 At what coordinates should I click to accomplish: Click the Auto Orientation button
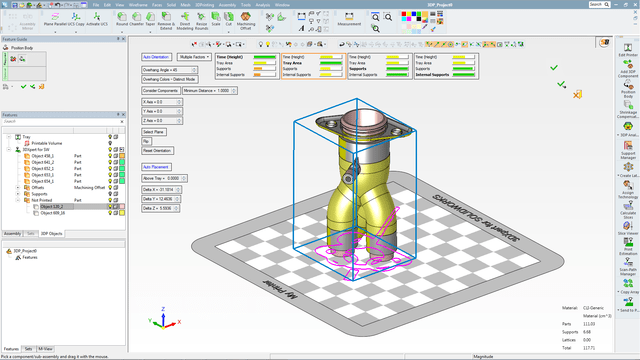tap(156, 57)
